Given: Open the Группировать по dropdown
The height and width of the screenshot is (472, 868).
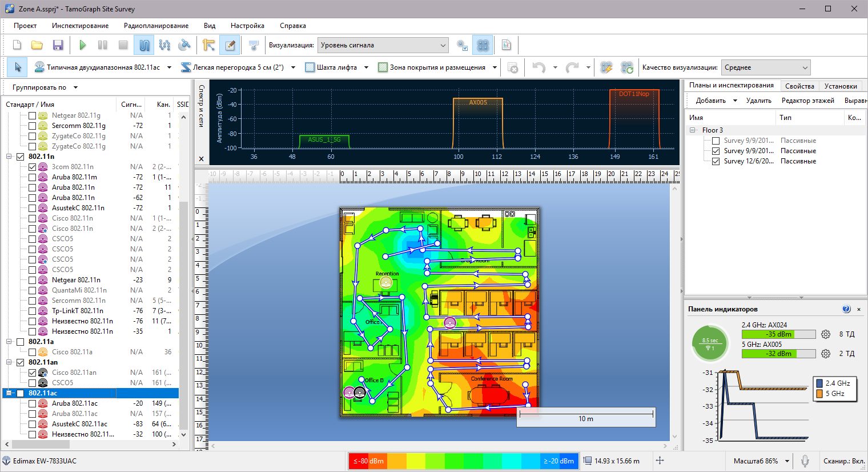Looking at the screenshot, I should click(x=45, y=87).
